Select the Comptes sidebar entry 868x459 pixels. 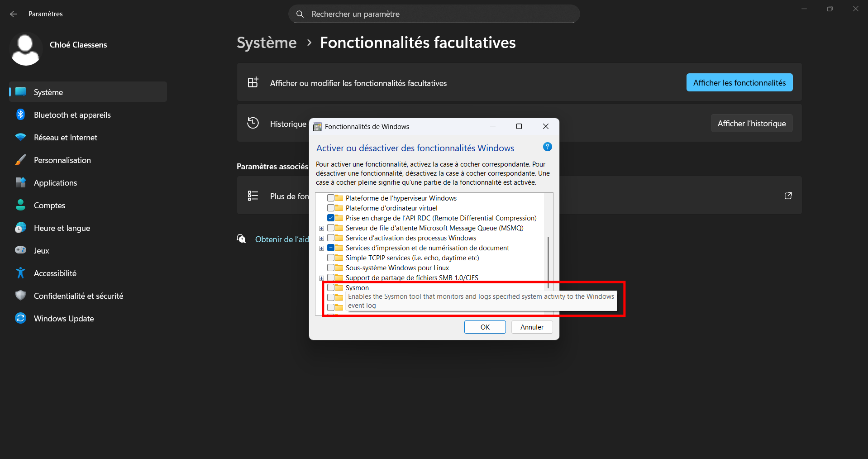click(88, 205)
